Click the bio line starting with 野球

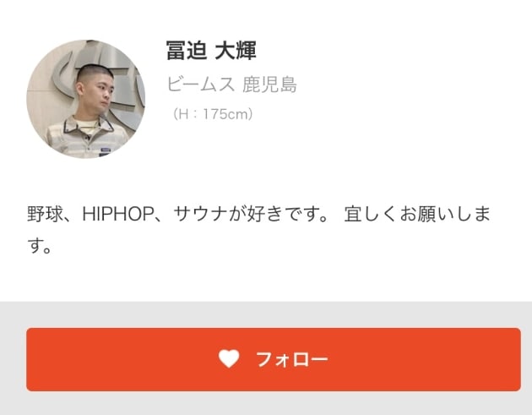(258, 214)
